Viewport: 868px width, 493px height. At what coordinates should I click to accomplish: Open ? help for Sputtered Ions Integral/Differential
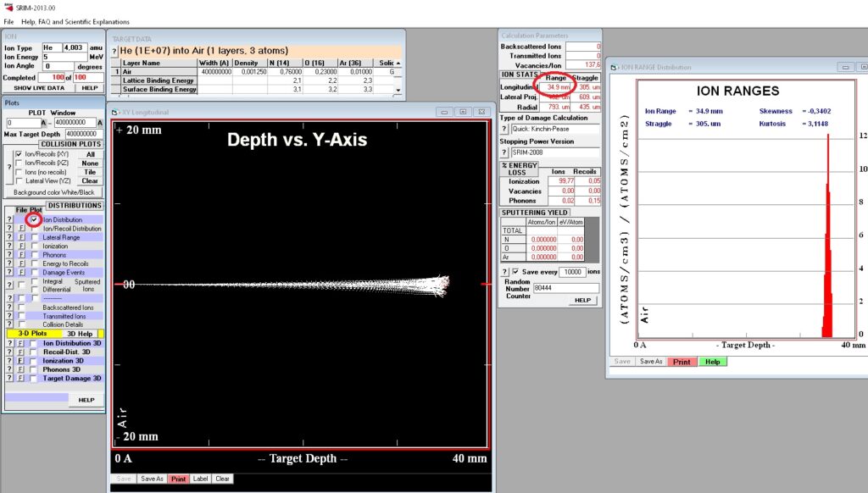tap(8, 285)
